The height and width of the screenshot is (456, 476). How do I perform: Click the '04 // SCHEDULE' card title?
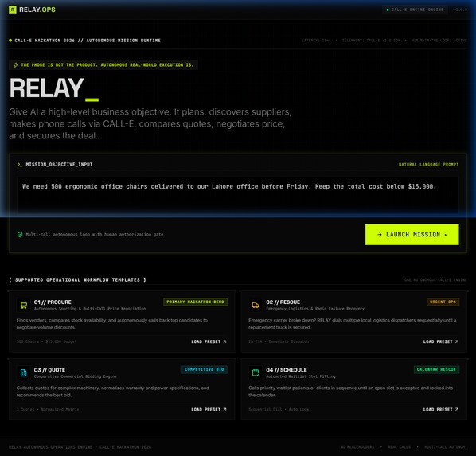[x=287, y=370]
